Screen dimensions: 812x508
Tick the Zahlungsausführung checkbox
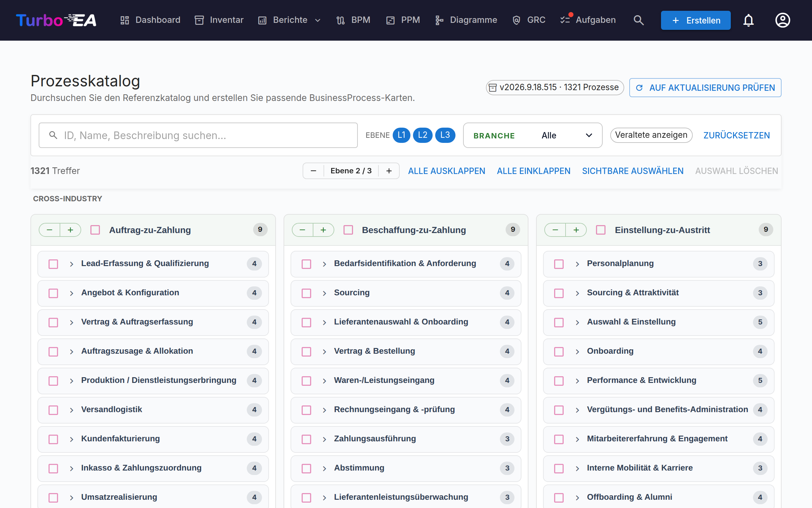coord(306,439)
